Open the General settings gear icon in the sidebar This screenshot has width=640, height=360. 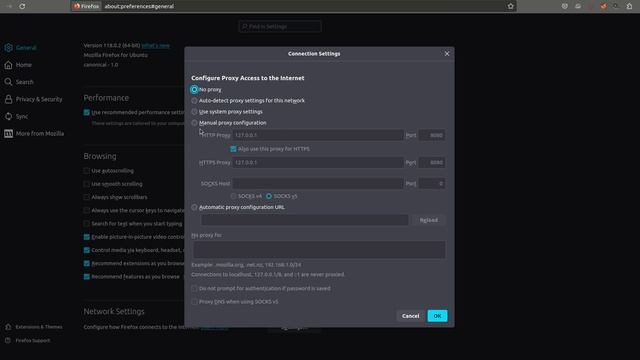pyautogui.click(x=9, y=48)
